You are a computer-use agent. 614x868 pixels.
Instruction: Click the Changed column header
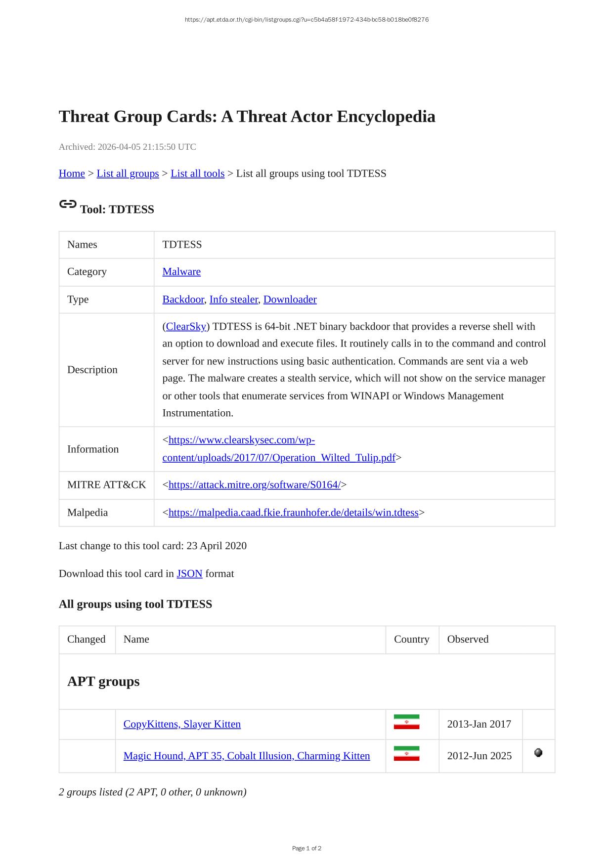pyautogui.click(x=87, y=639)
